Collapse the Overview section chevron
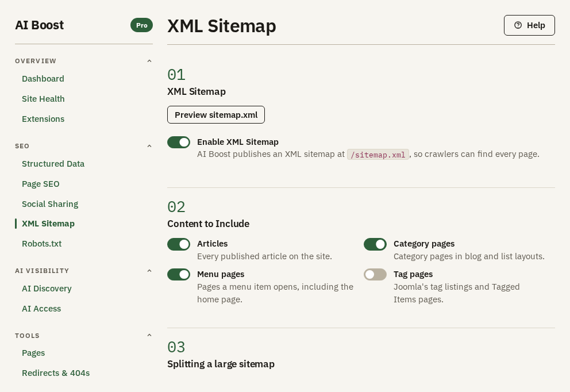The width and height of the screenshot is (570, 392). [x=149, y=61]
